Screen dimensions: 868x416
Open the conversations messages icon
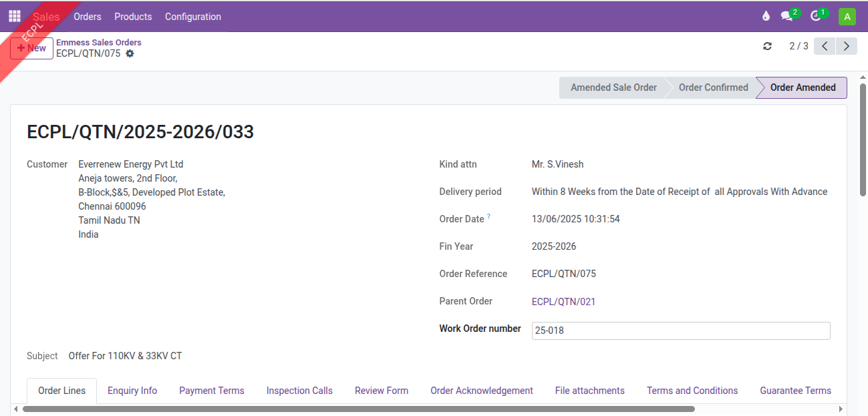(787, 16)
